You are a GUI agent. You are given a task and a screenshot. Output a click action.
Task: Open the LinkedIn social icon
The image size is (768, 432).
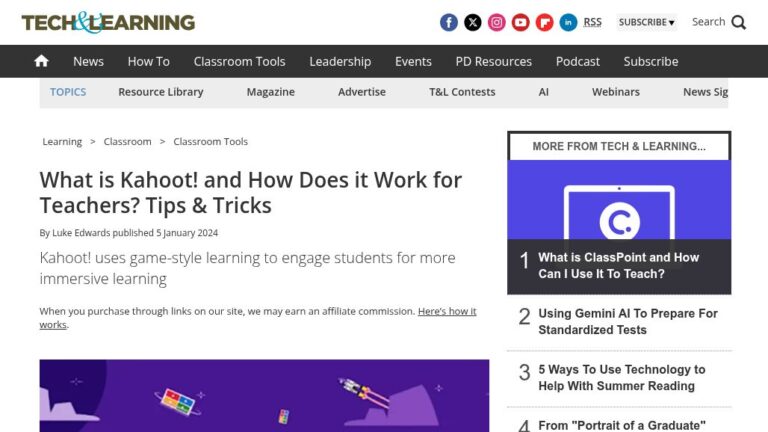568,23
